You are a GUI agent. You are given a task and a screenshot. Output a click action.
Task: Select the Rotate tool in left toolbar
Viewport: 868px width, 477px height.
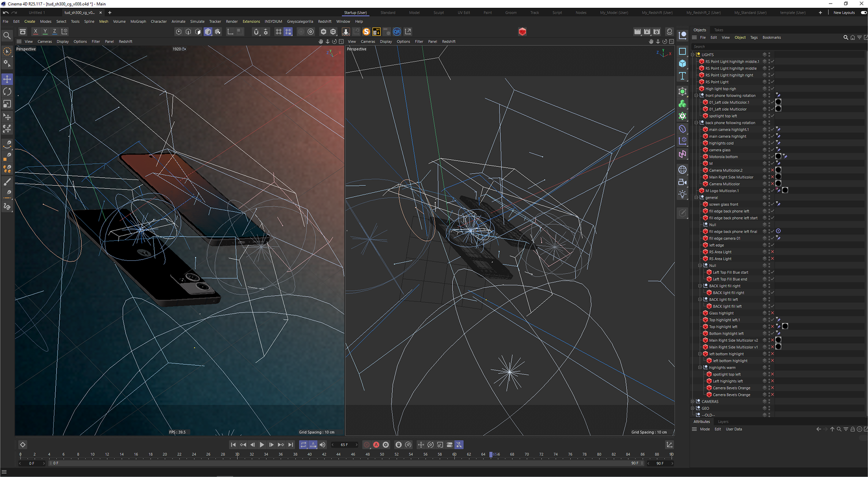7,92
